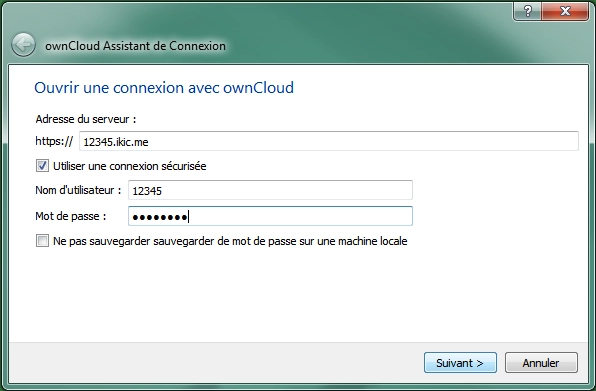Enable "Ne pas sauvegarder" password checkbox
This screenshot has width=596, height=391.
42,241
